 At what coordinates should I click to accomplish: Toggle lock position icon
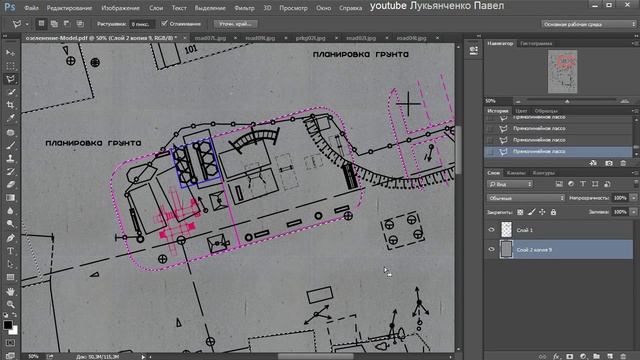point(542,212)
